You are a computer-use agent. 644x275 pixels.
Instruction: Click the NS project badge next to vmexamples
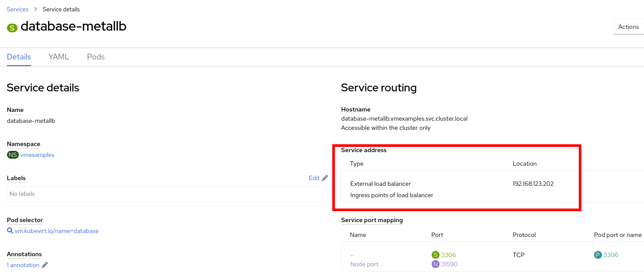point(13,155)
